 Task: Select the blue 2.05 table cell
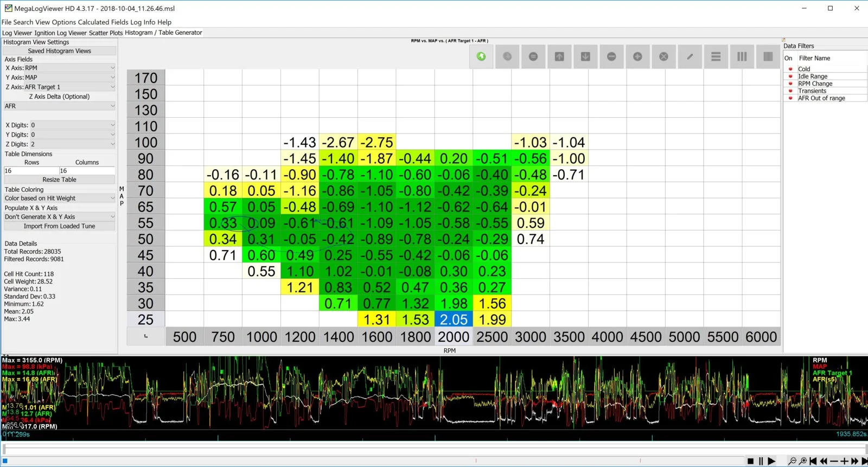454,319
